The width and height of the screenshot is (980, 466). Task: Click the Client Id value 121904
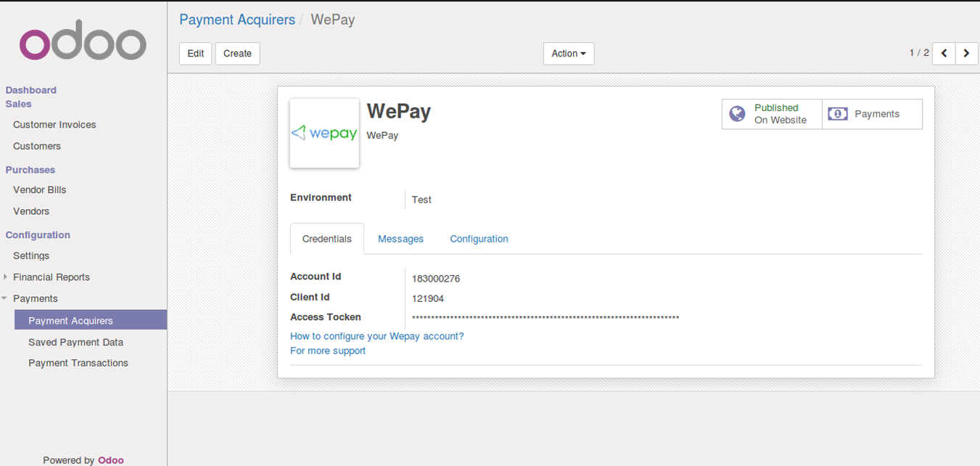pos(428,298)
